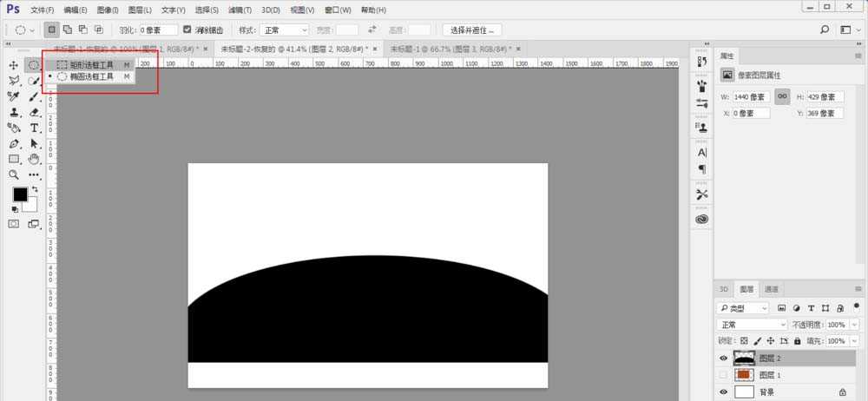The width and height of the screenshot is (868, 401).
Task: Click the link width and height icon
Action: (x=782, y=96)
